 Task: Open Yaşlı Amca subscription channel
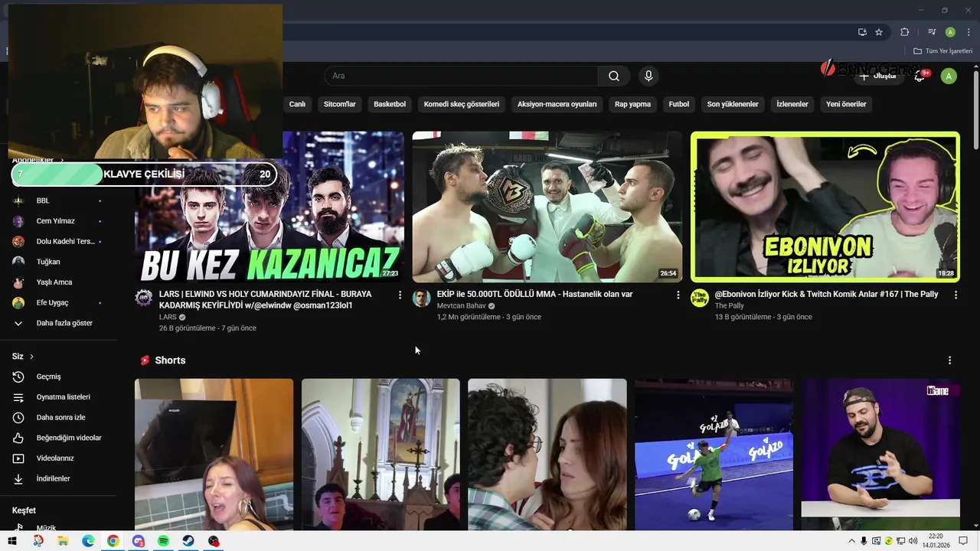(x=58, y=282)
